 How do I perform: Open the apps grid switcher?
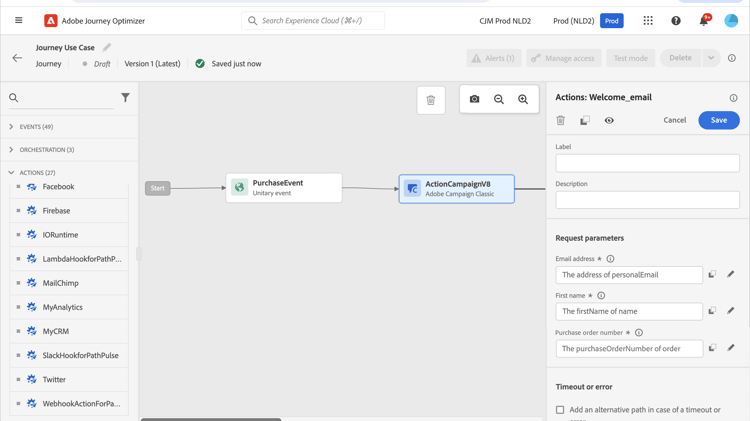coord(648,20)
